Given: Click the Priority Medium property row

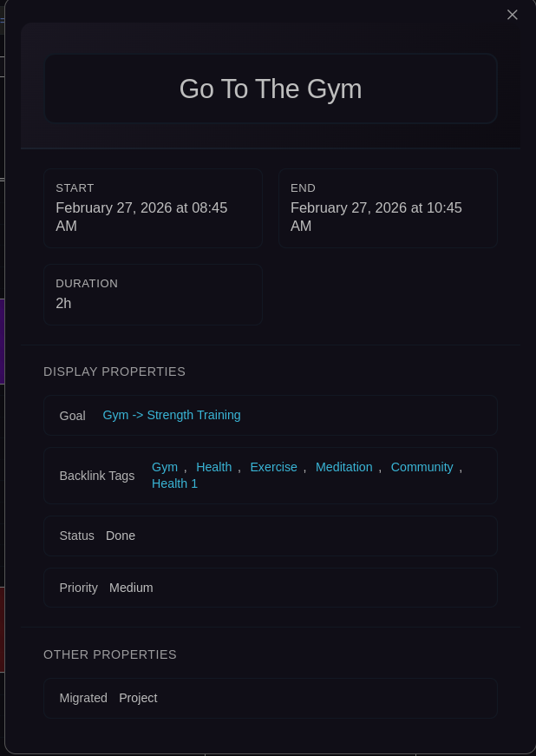Looking at the screenshot, I should click(x=270, y=588).
